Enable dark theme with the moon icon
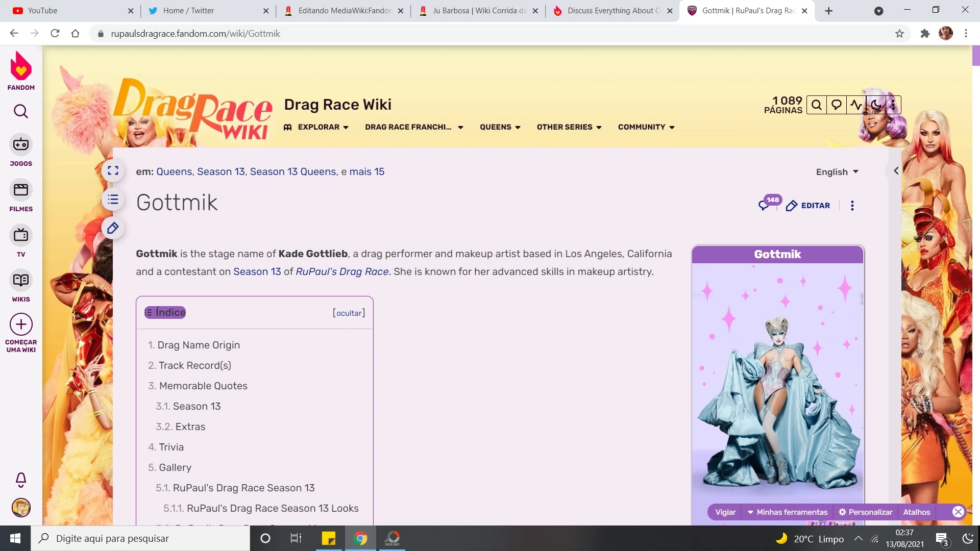Screen dimensions: 980x551 876,105
